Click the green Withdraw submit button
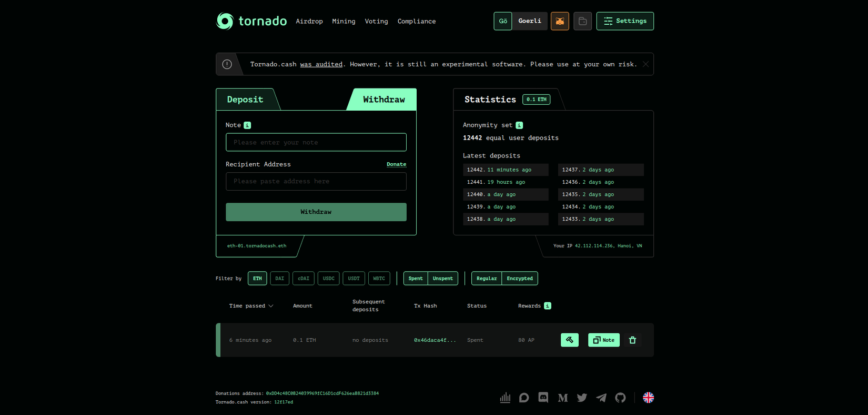 316,212
